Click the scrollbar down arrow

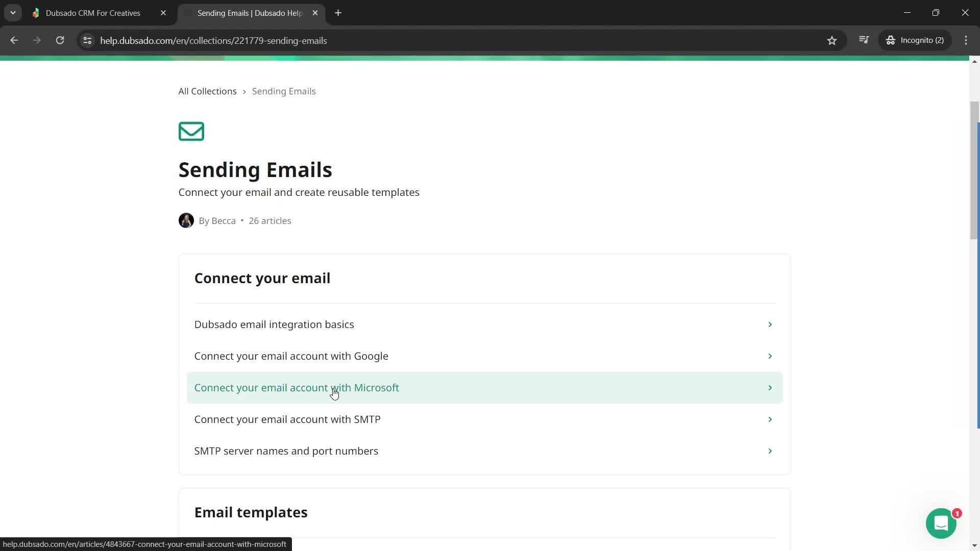974,545
